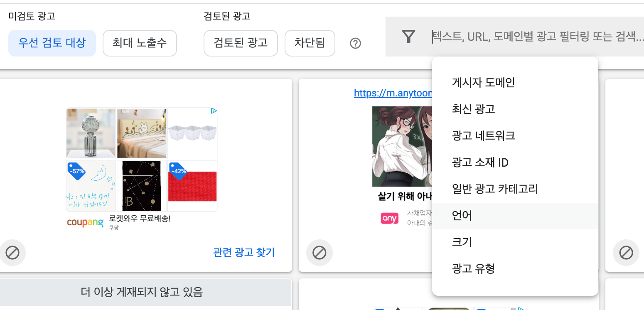Click the AdChoices icon on Coupang ad
644x310 pixels.
pos(214,111)
